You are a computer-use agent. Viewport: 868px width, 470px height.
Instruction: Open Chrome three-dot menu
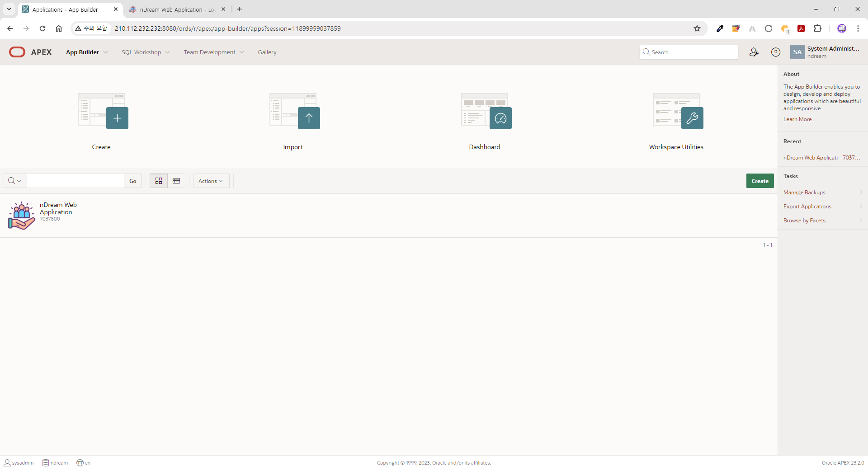[x=858, y=28]
